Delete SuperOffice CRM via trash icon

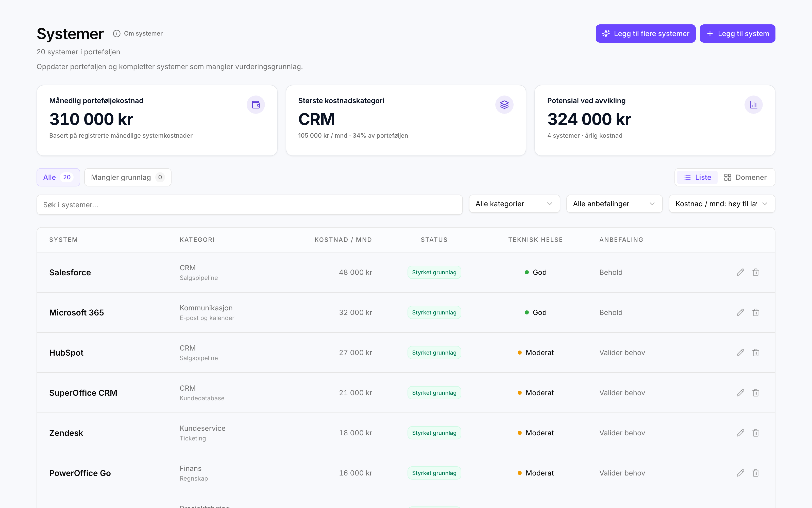coord(756,393)
